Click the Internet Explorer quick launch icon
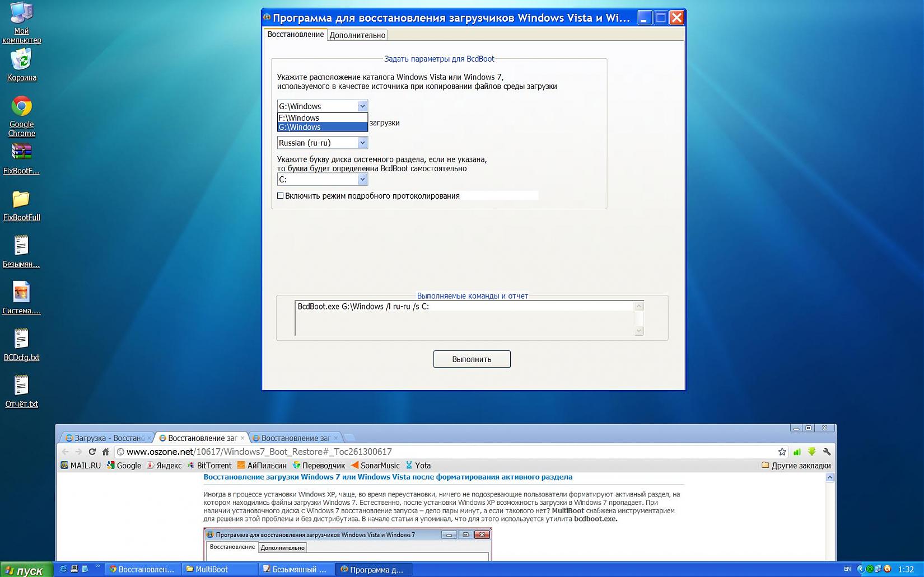924x577 pixels. tap(63, 569)
